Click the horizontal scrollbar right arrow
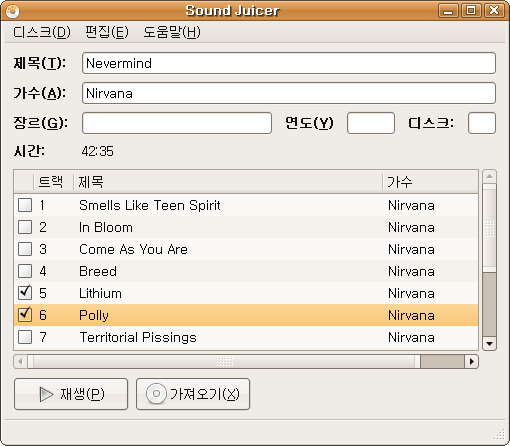 (472, 361)
